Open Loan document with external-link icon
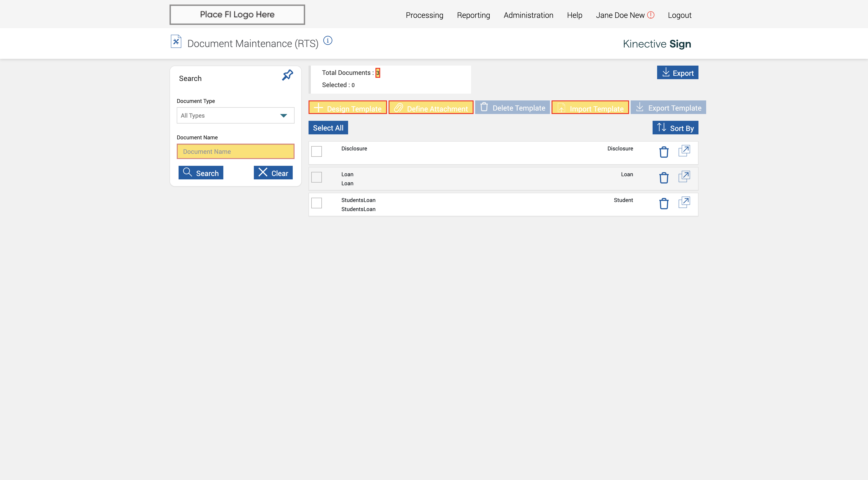Screen dimensions: 868x480 [x=684, y=176]
